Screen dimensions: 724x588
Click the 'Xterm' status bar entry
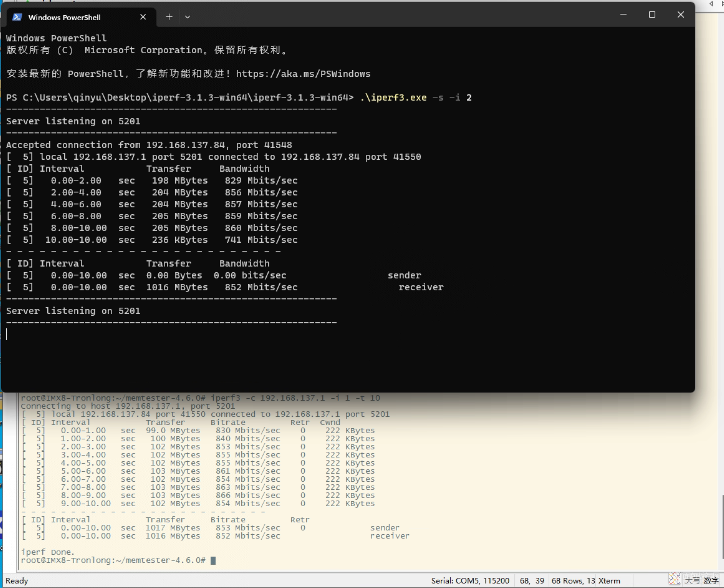(x=609, y=581)
